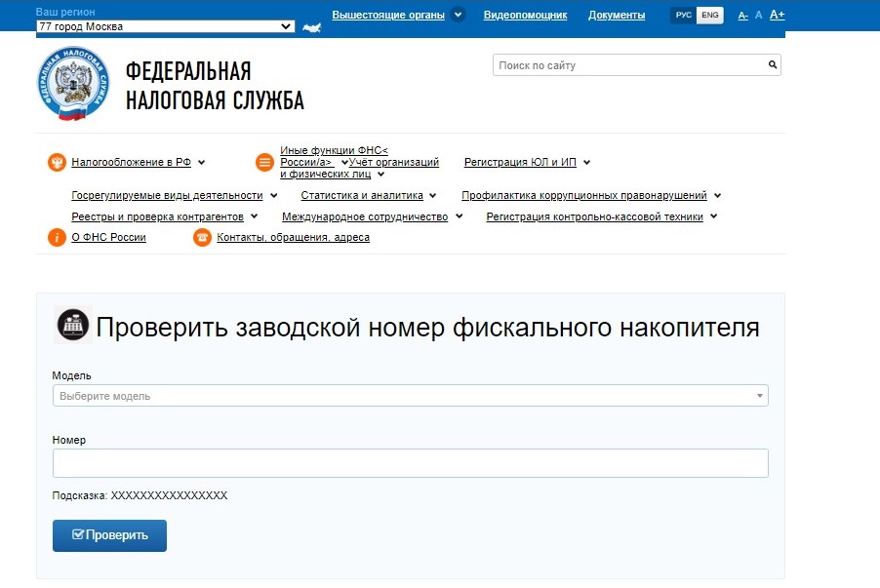Open the region dropdown '77 город Москва'
Image resolution: width=880 pixels, height=588 pixels.
(x=166, y=26)
